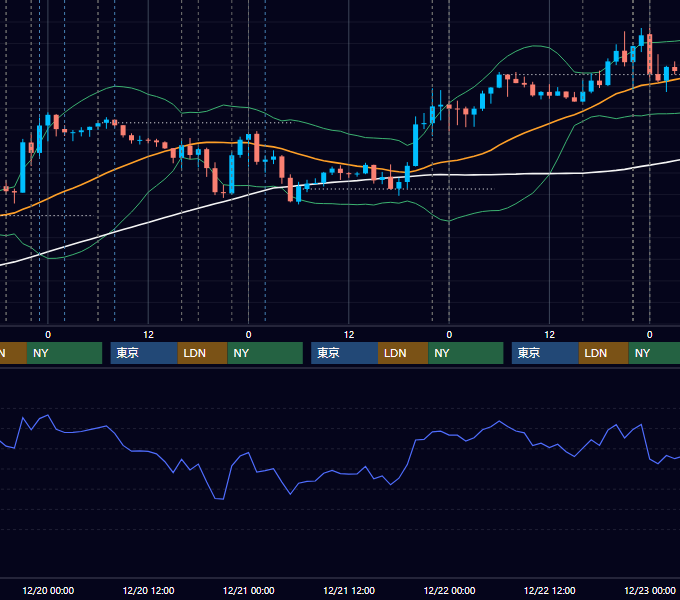Click the 東京 session block on 12/21
The height and width of the screenshot is (600, 680).
point(344,353)
